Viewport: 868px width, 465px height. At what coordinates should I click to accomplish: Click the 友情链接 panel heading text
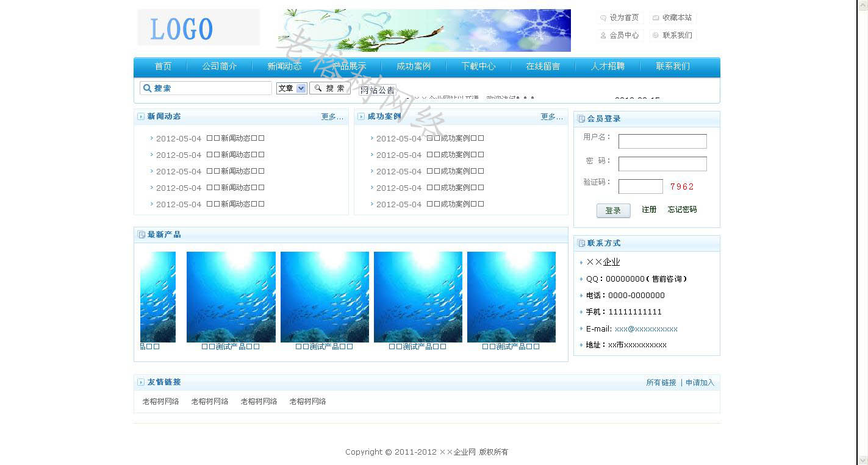click(x=164, y=382)
